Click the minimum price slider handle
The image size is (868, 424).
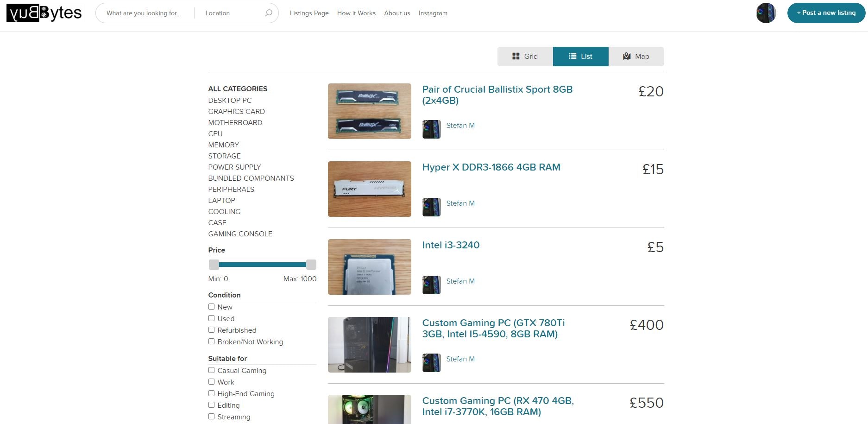point(214,265)
